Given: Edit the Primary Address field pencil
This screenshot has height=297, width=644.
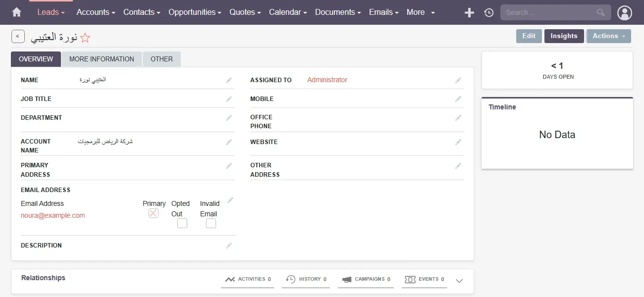Looking at the screenshot, I should pyautogui.click(x=229, y=166).
